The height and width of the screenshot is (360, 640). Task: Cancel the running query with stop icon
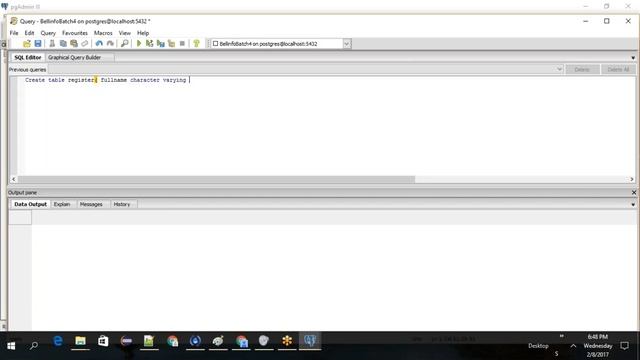pos(182,44)
